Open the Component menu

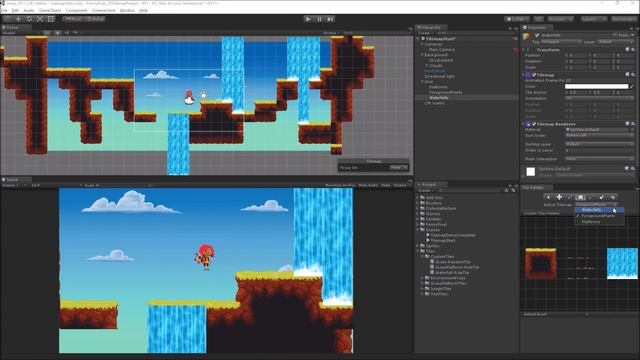click(x=76, y=10)
